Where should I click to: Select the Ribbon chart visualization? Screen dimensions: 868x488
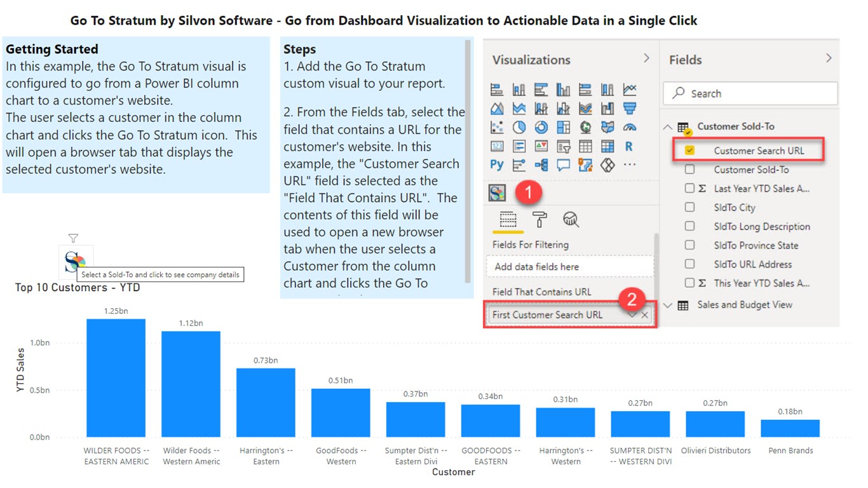coord(585,109)
